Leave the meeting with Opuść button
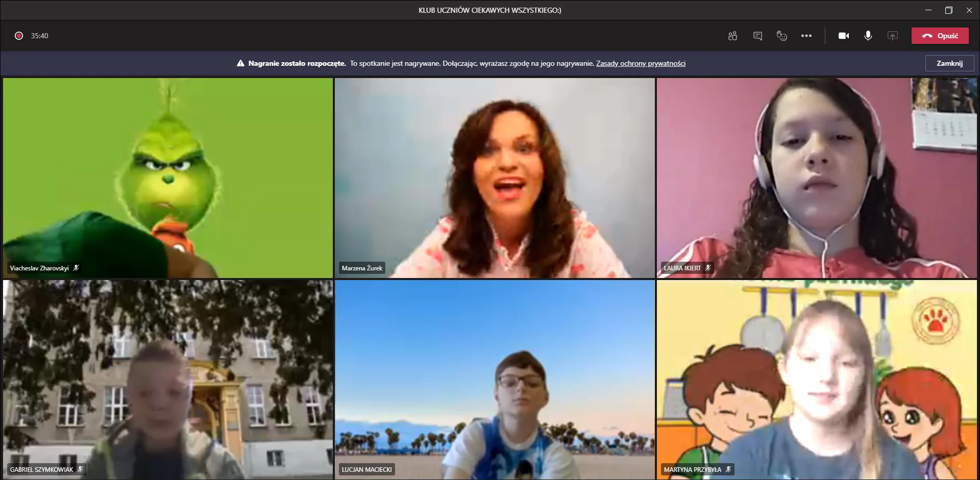The width and height of the screenshot is (980, 480). coord(940,36)
